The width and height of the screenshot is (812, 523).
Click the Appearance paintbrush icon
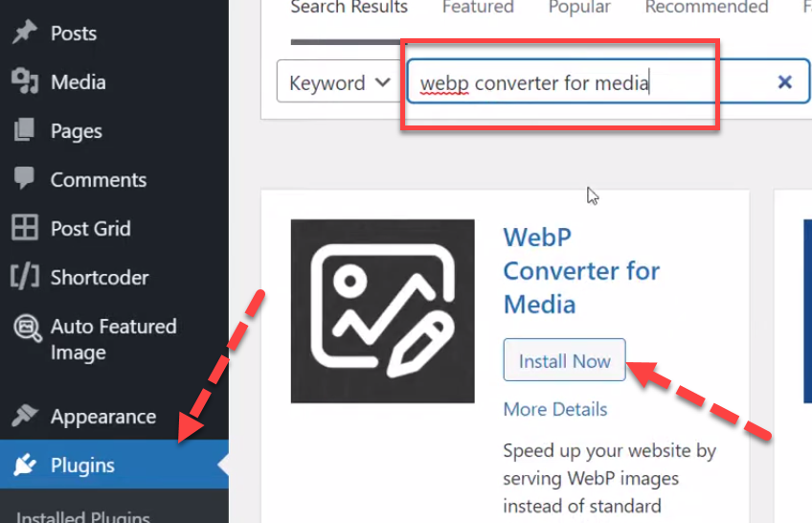click(x=24, y=416)
